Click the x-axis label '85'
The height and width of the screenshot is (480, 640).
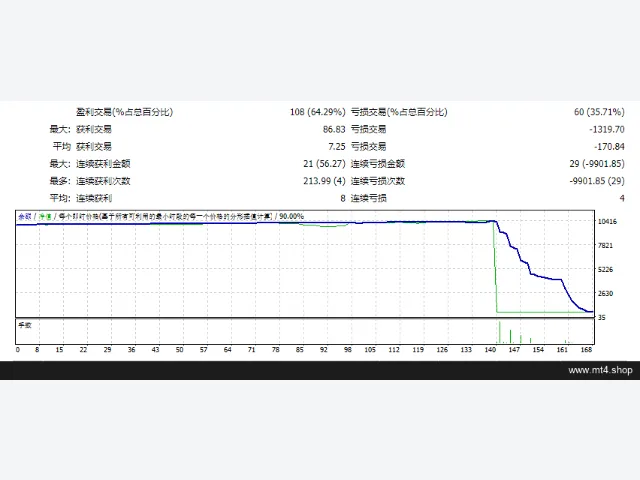coord(300,350)
